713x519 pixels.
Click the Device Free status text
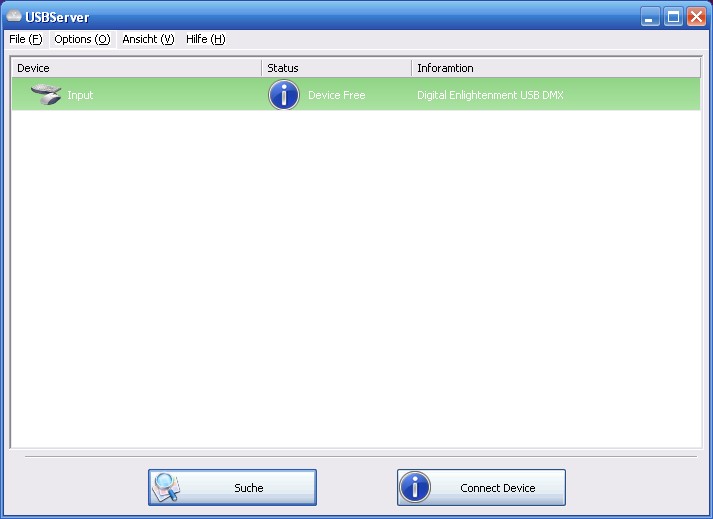336,95
